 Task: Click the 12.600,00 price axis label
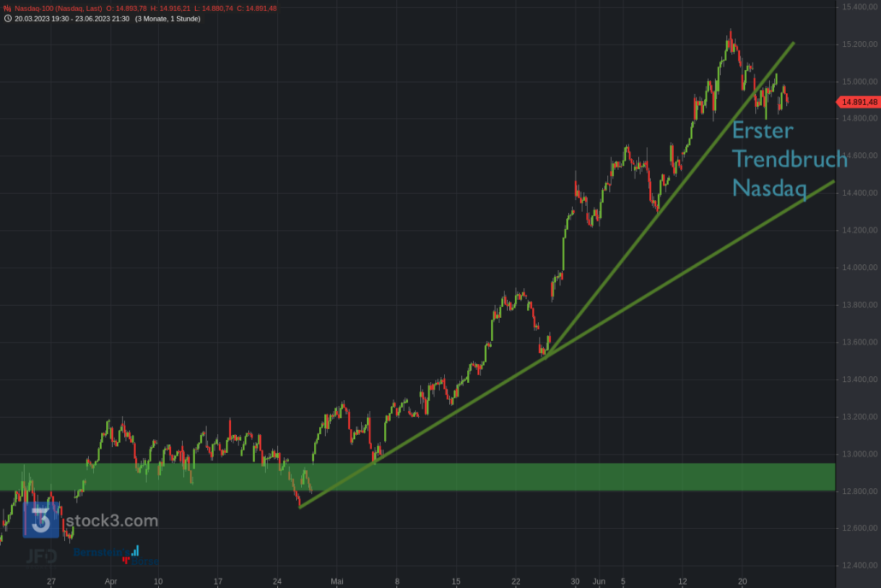click(x=860, y=528)
